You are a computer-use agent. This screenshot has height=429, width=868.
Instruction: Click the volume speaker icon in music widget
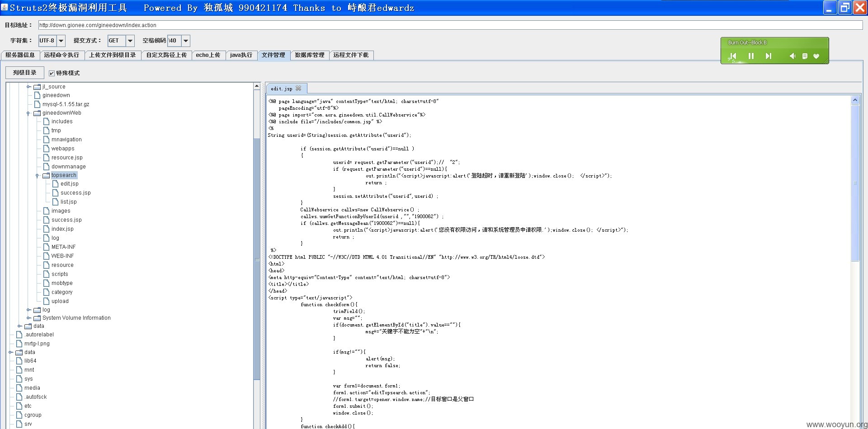[793, 56]
